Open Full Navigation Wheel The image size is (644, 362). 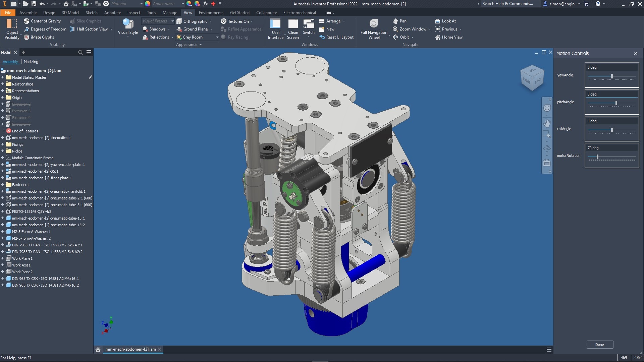pyautogui.click(x=374, y=29)
